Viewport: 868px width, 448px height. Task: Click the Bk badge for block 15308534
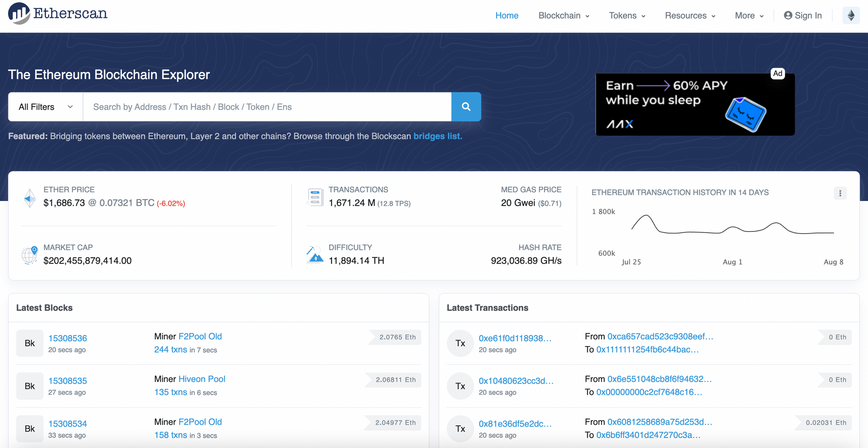tap(30, 429)
